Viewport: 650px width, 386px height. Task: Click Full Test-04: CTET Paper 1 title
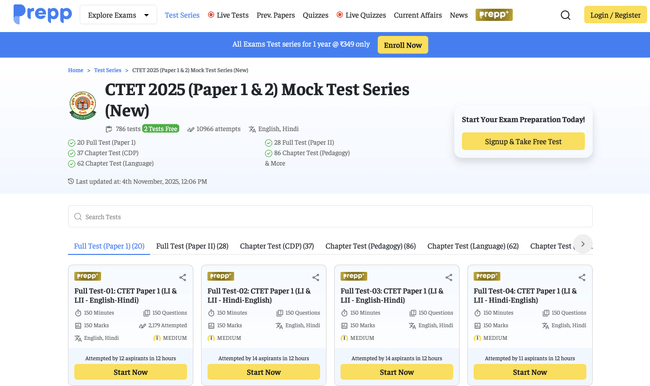point(525,295)
